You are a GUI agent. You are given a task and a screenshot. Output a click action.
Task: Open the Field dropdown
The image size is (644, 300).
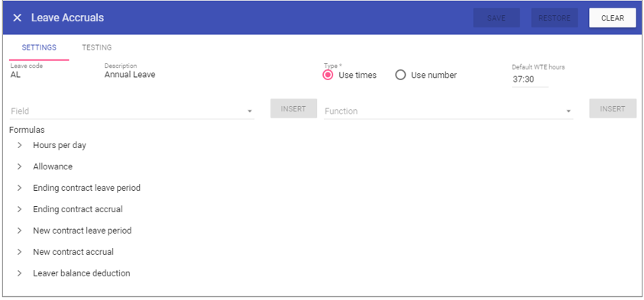click(x=132, y=111)
